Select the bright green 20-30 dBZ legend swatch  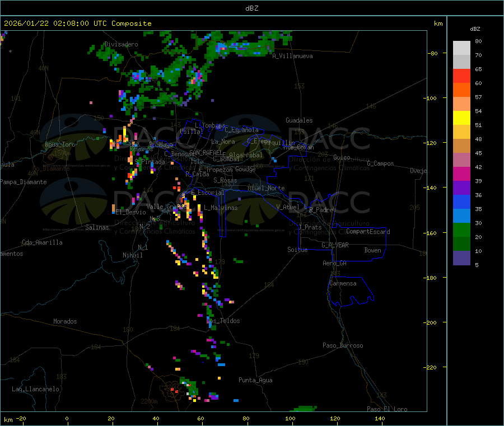[461, 230]
